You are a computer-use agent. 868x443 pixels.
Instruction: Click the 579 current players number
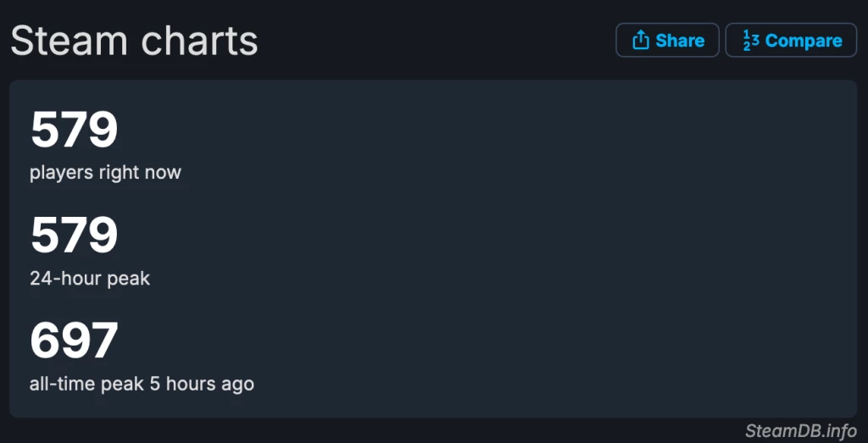pos(75,130)
